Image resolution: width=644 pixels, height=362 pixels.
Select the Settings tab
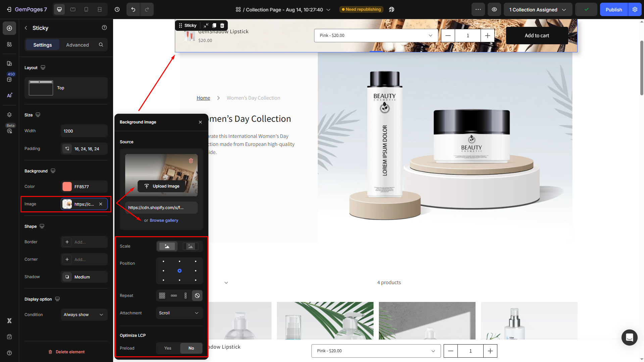pyautogui.click(x=43, y=45)
